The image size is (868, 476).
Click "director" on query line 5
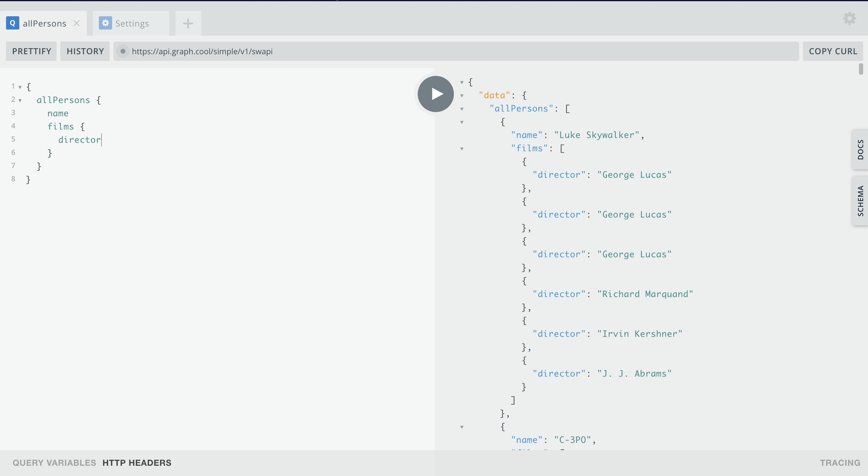80,140
